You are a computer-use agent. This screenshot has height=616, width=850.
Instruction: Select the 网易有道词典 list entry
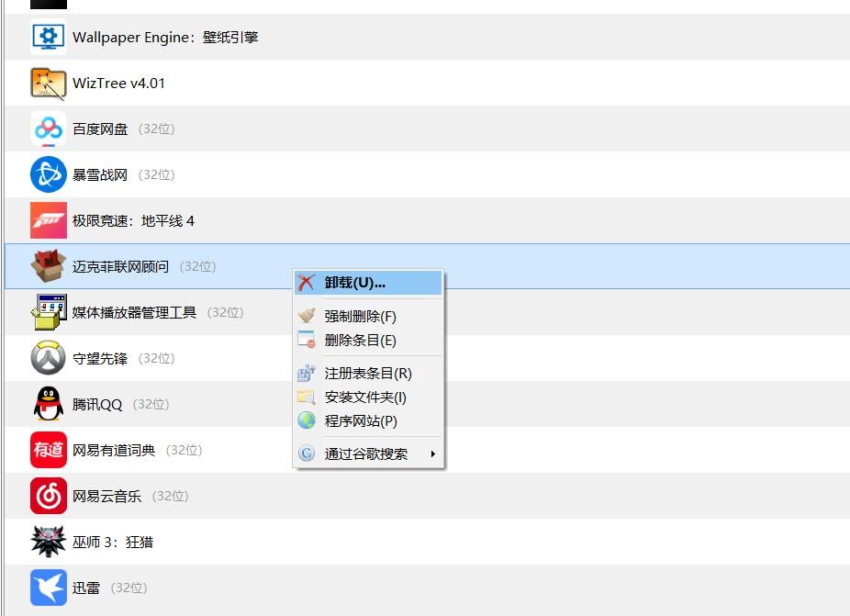[x=114, y=450]
